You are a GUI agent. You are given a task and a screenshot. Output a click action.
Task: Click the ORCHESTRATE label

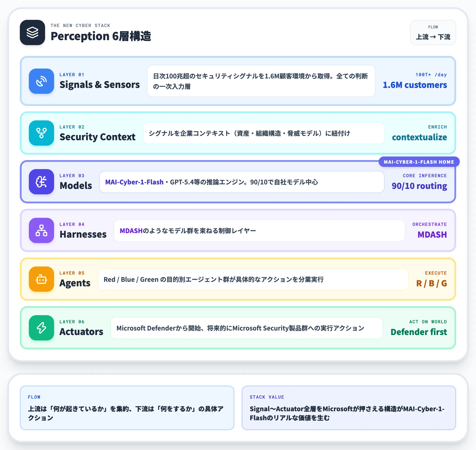pos(430,224)
